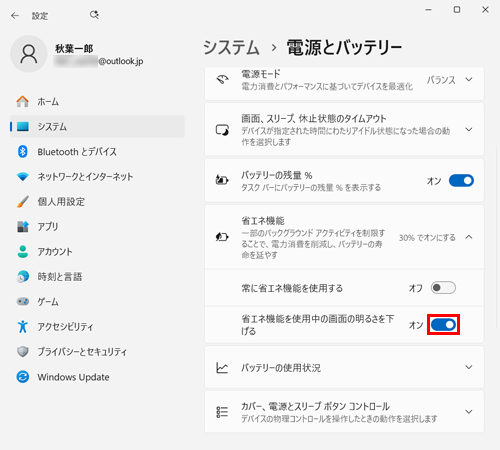The width and height of the screenshot is (500, 450).
Task: Select システム in sidebar
Action: 97,126
